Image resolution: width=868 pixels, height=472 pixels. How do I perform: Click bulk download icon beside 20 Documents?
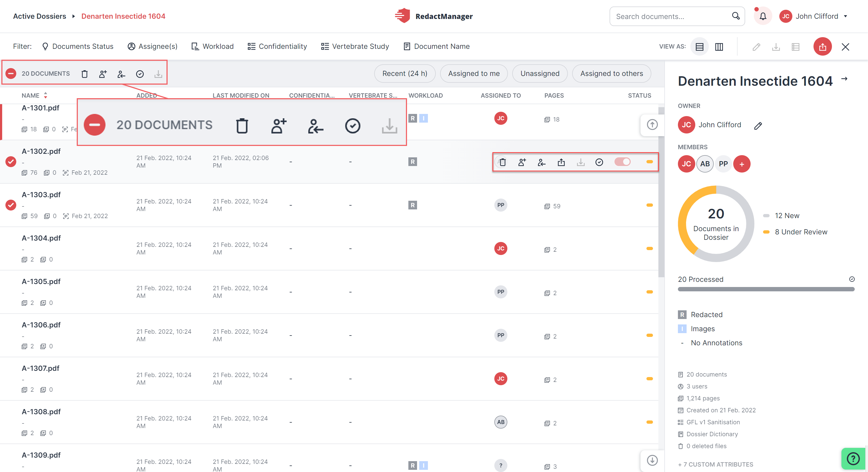click(158, 74)
